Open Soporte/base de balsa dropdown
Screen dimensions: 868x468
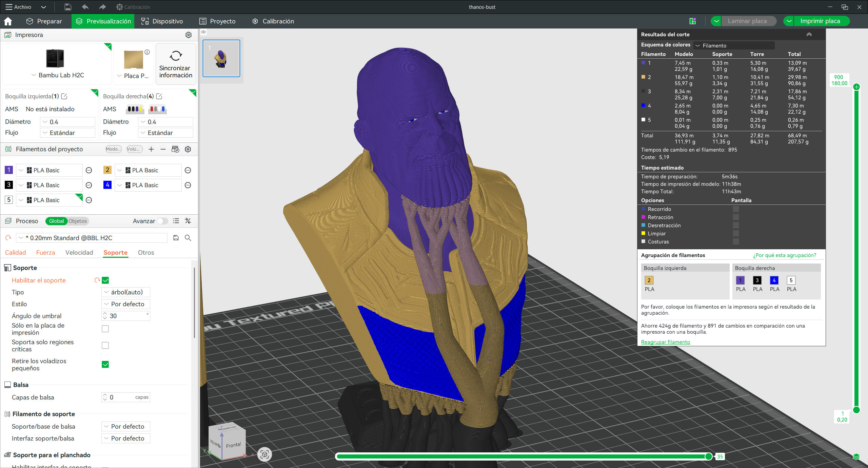pyautogui.click(x=126, y=426)
